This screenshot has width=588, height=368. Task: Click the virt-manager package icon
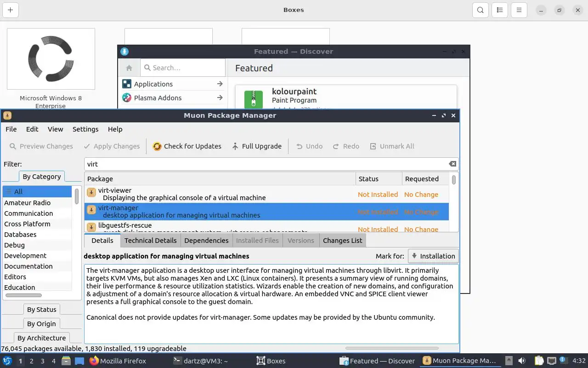pyautogui.click(x=91, y=210)
